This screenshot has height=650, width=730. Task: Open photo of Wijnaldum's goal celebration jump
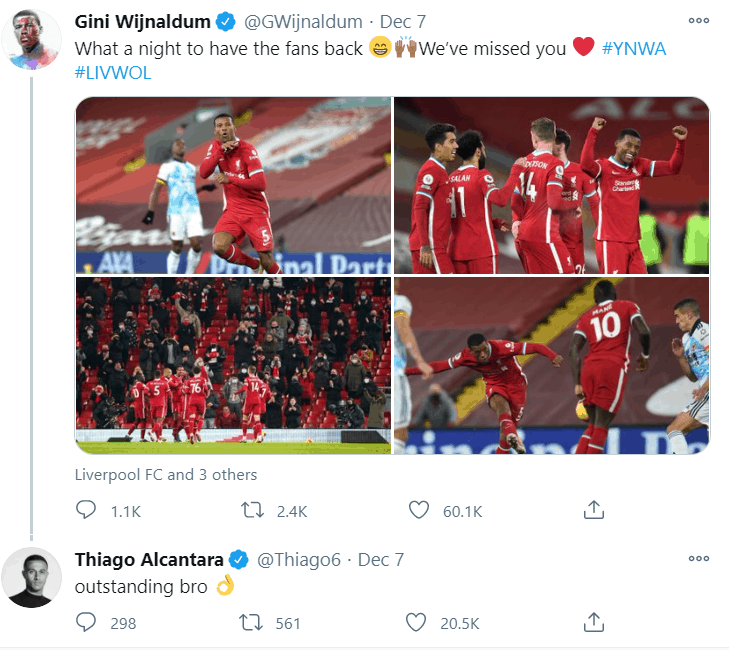[233, 185]
